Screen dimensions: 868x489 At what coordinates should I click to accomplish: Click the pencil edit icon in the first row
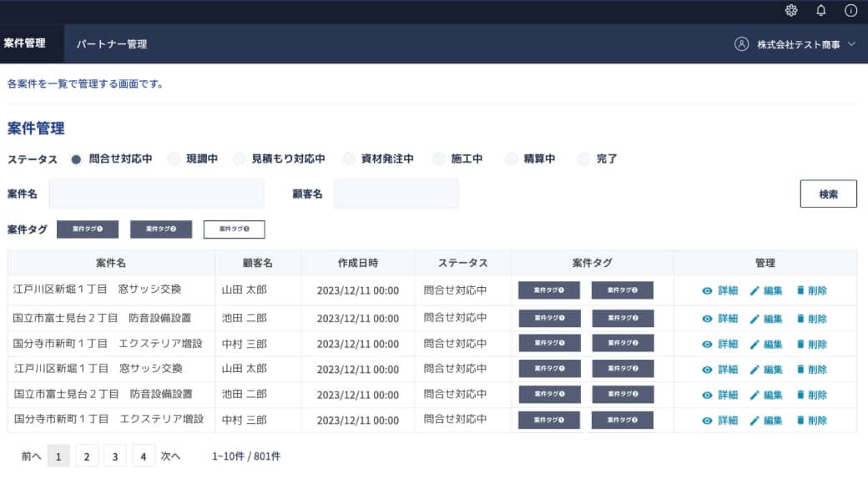(754, 291)
